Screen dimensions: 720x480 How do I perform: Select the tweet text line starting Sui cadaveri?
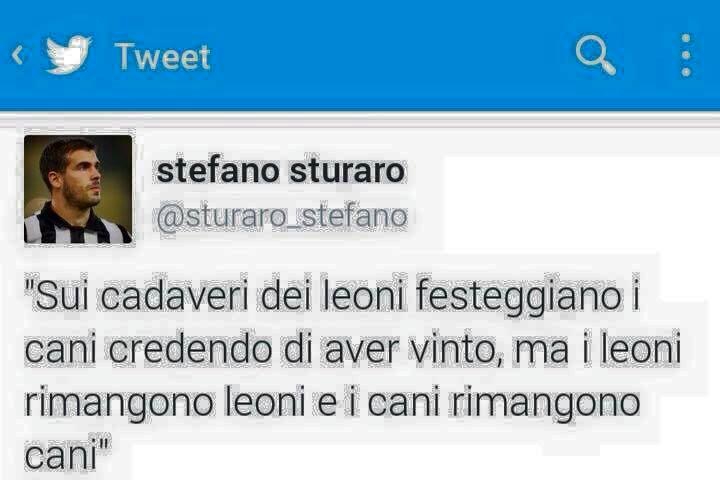(x=332, y=297)
